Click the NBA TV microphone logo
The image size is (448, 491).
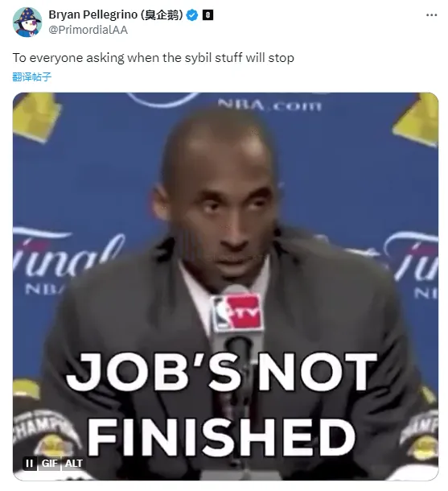[x=236, y=313]
